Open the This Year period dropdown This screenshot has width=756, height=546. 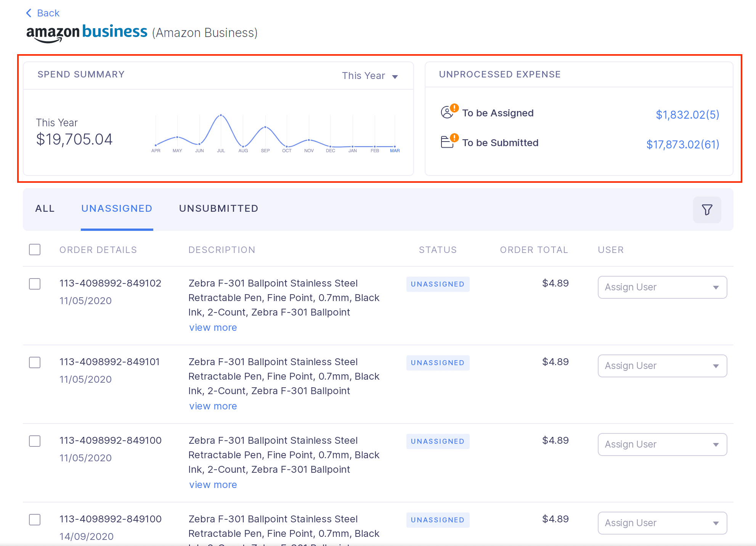pyautogui.click(x=369, y=76)
